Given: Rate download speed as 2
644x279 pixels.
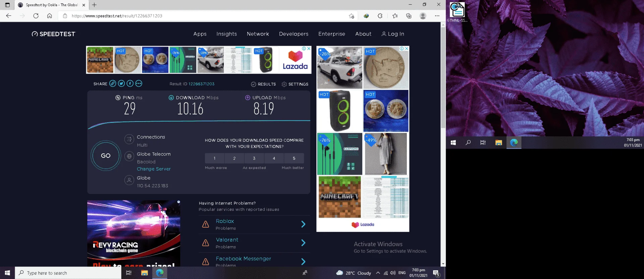Looking at the screenshot, I should (x=234, y=158).
